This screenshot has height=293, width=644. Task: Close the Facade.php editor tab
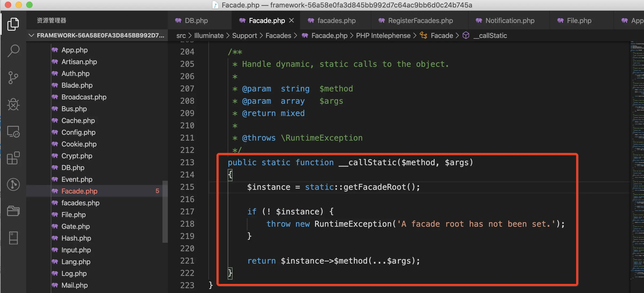click(292, 21)
